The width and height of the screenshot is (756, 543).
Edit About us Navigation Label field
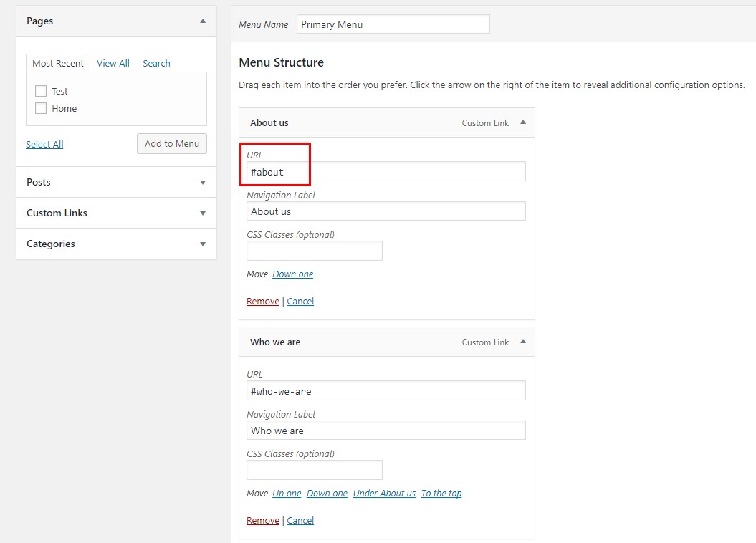pos(386,211)
